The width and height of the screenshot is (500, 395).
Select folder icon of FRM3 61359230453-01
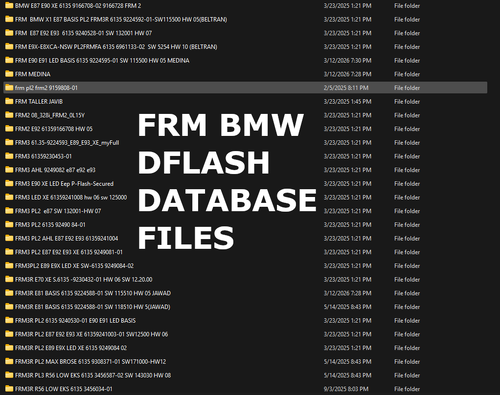(x=9, y=156)
